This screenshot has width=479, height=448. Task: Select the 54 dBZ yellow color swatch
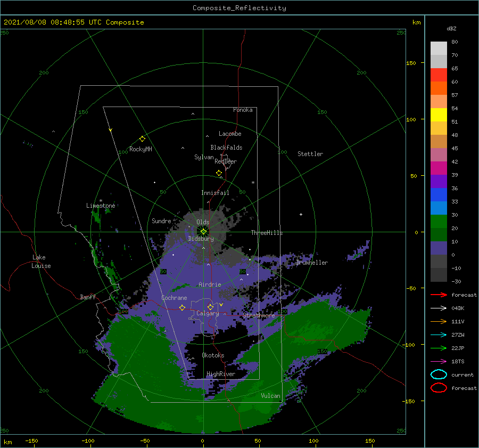pos(439,115)
